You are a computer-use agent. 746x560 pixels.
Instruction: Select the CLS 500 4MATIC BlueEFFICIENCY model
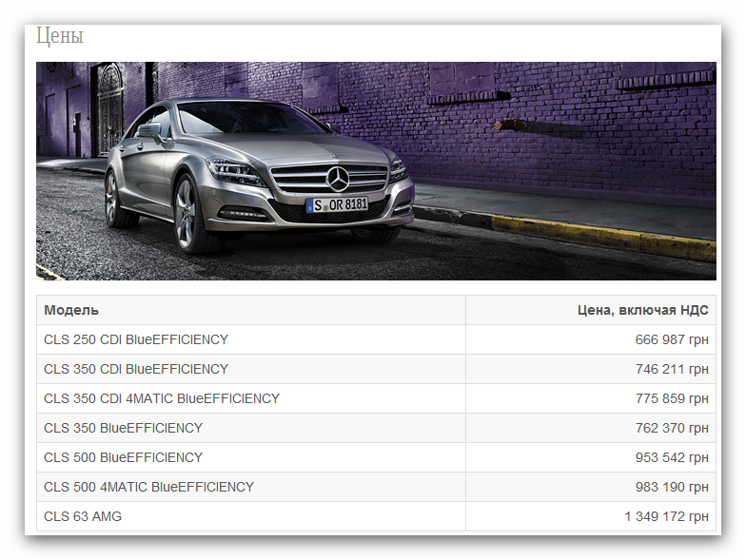148,487
